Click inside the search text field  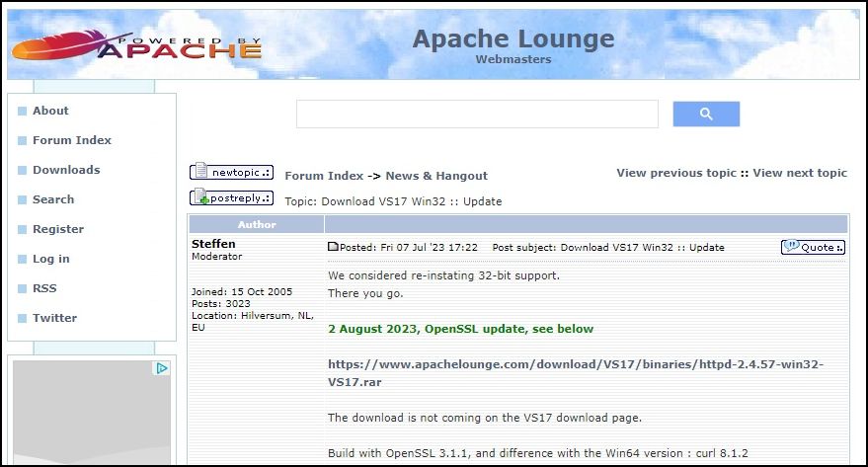click(477, 114)
